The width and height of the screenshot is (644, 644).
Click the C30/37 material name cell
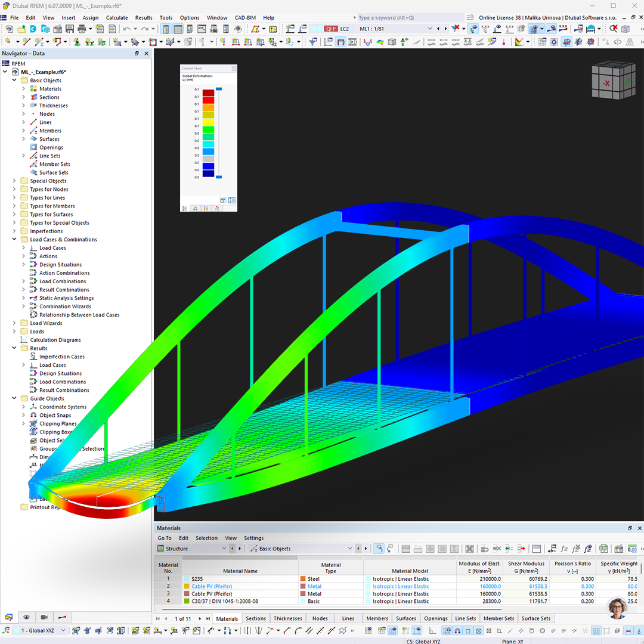(x=240, y=601)
